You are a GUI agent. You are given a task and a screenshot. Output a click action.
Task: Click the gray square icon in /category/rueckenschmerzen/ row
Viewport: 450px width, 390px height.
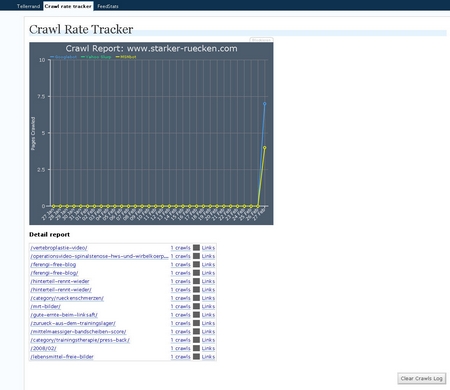[x=196, y=298]
